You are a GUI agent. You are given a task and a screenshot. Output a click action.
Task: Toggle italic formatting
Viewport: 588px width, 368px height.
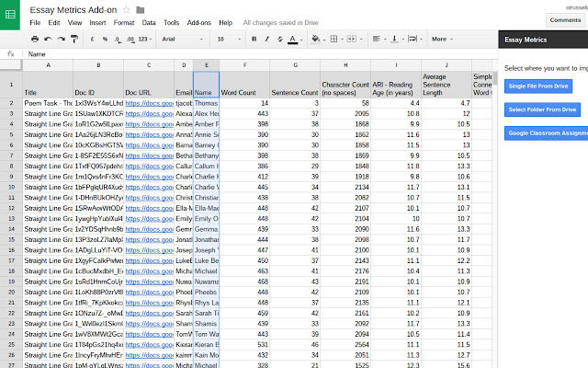267,39
